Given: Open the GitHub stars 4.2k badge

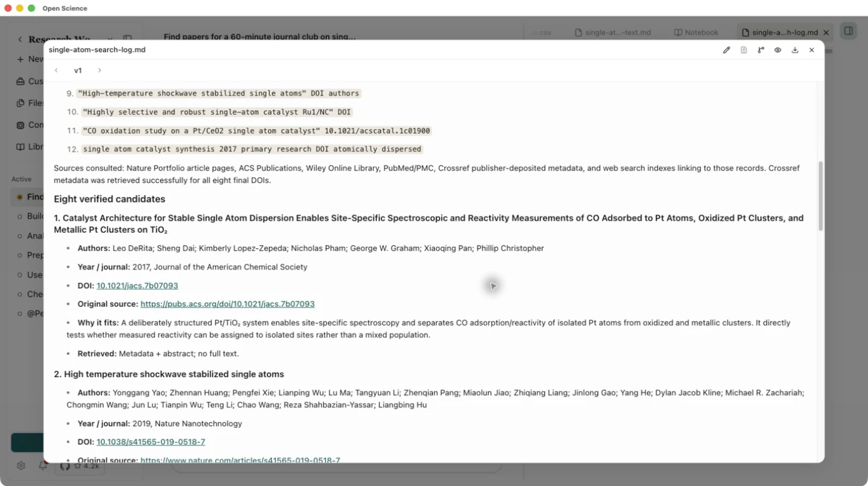Looking at the screenshot, I should [x=82, y=466].
